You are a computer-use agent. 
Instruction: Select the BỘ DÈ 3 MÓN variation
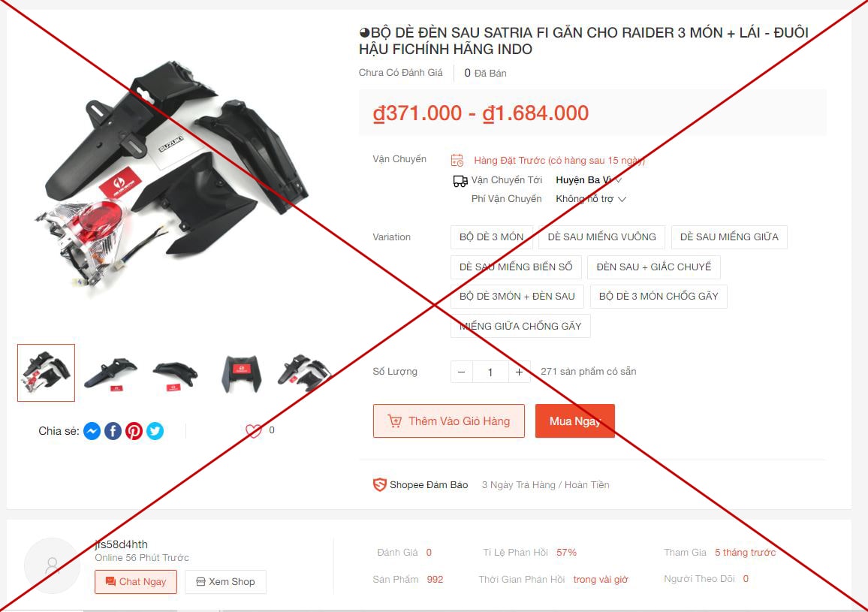(x=492, y=237)
